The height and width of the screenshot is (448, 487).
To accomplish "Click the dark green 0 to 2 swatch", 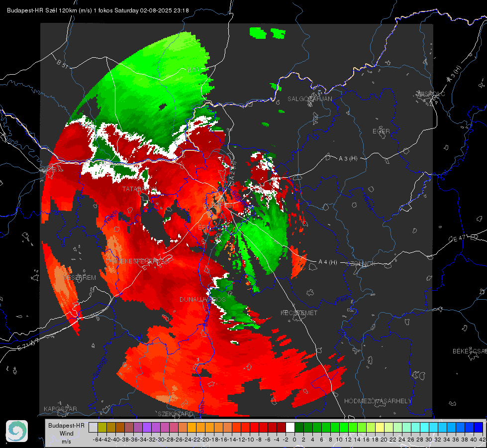I will click(x=299, y=427).
